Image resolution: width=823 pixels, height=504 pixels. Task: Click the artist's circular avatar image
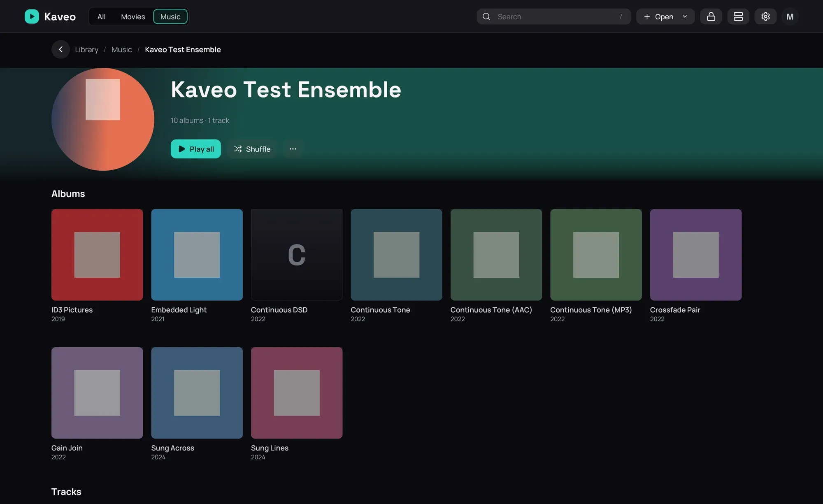[x=103, y=119]
